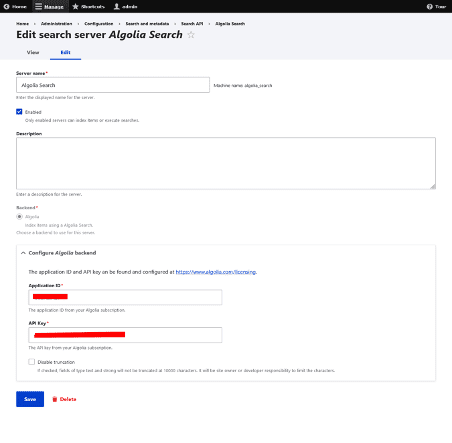Add page to shortcuts via star icon

pos(191,35)
